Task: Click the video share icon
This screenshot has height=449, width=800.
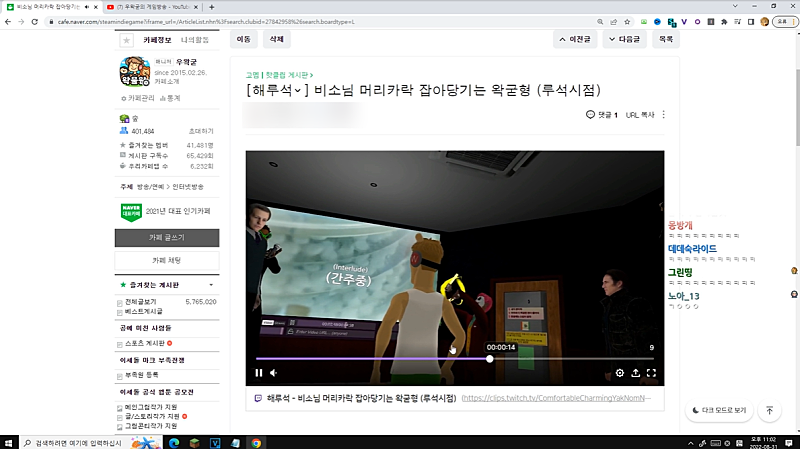Action: [x=636, y=373]
